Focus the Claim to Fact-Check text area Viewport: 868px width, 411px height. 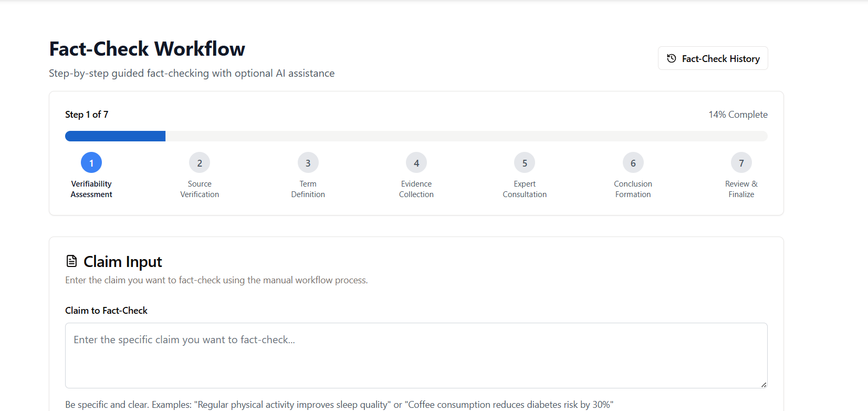point(416,355)
